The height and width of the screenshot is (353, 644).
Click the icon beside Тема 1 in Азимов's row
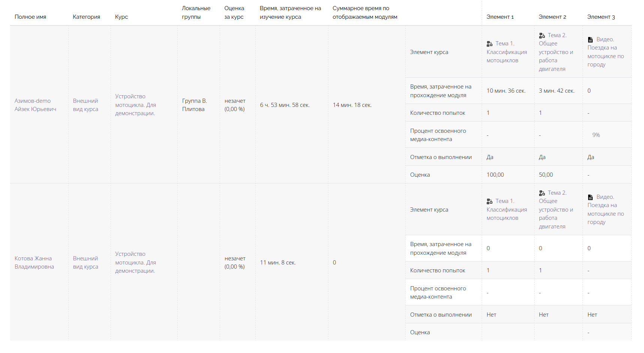[x=490, y=44]
